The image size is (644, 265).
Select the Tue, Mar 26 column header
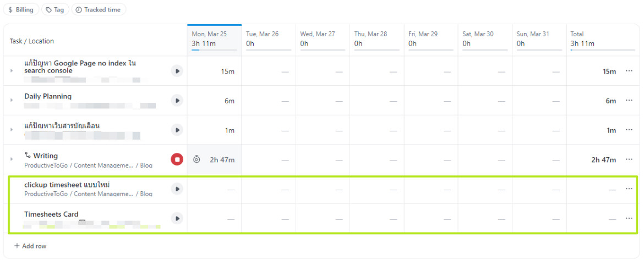pyautogui.click(x=269, y=40)
